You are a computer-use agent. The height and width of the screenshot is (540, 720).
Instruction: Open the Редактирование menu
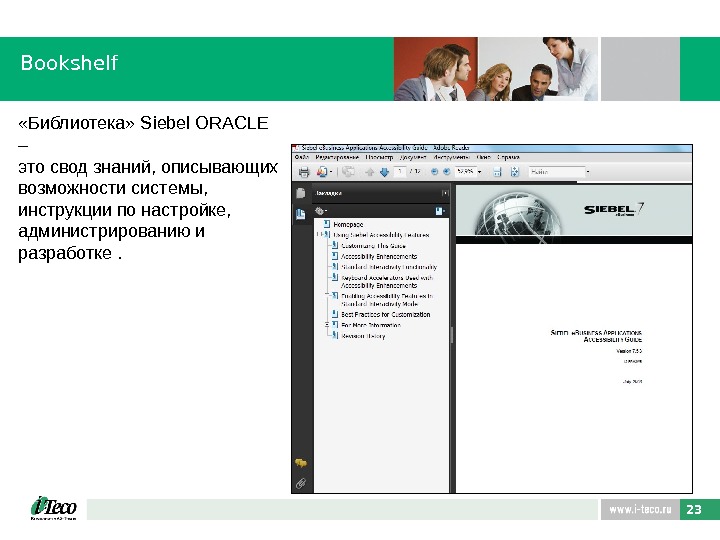coord(337,157)
